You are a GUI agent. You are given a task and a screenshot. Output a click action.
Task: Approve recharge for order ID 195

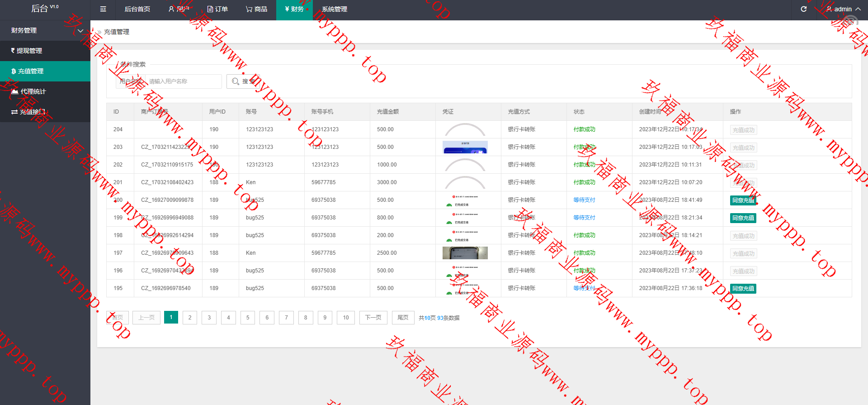[743, 289]
